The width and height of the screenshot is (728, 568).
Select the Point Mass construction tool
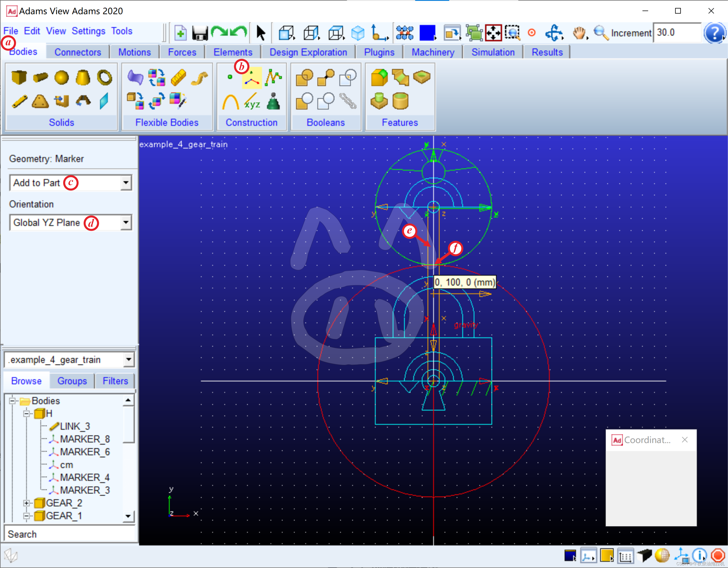pos(273,101)
